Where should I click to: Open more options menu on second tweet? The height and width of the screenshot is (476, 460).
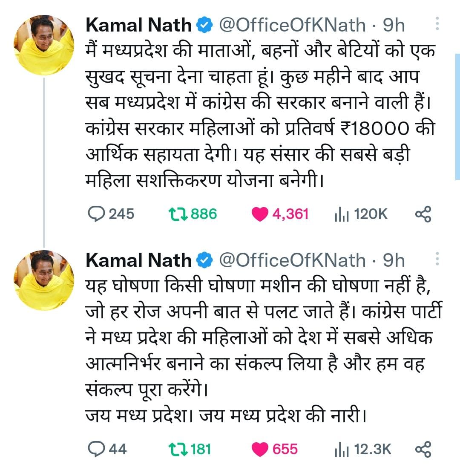click(x=437, y=260)
